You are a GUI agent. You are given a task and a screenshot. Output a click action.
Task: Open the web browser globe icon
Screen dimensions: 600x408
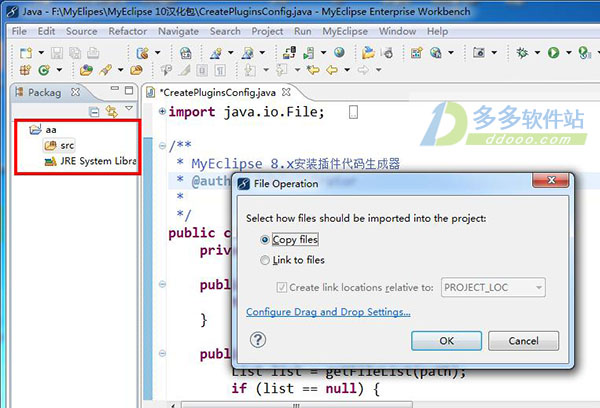pos(339,52)
